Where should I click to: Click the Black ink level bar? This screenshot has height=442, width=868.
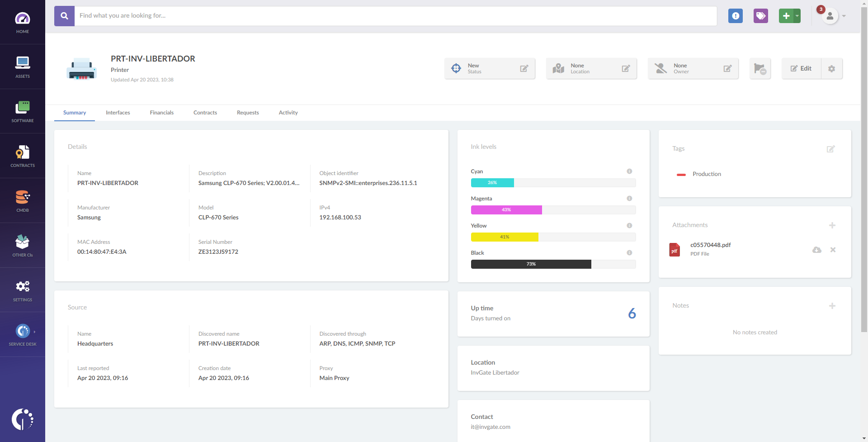(x=553, y=264)
